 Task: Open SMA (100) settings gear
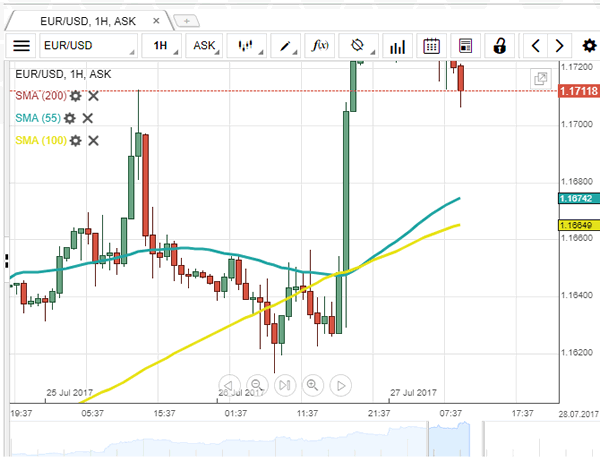coord(75,141)
